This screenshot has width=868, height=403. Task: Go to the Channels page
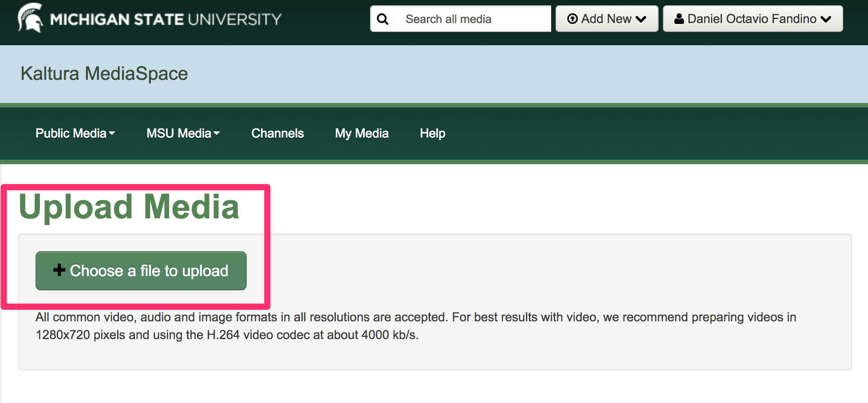(277, 133)
